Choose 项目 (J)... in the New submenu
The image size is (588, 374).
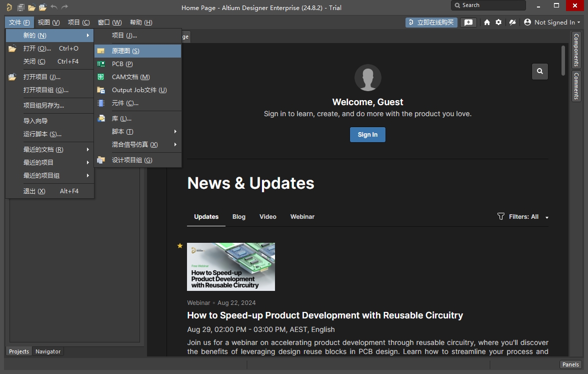pos(138,35)
